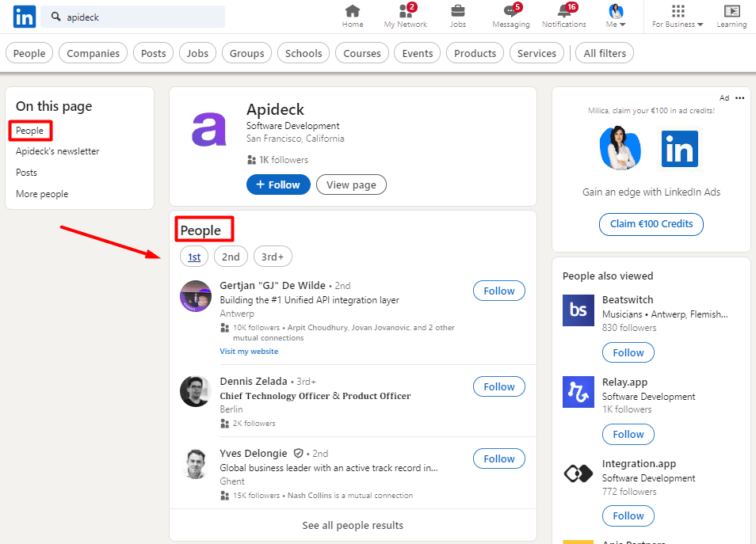Select the People filter chip
This screenshot has height=544, width=756.
click(x=29, y=53)
